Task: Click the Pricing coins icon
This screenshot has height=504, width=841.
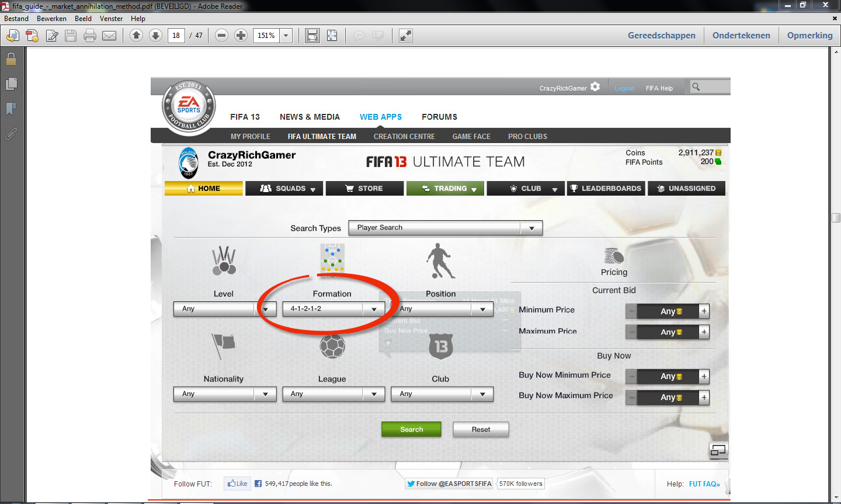Action: pos(614,256)
